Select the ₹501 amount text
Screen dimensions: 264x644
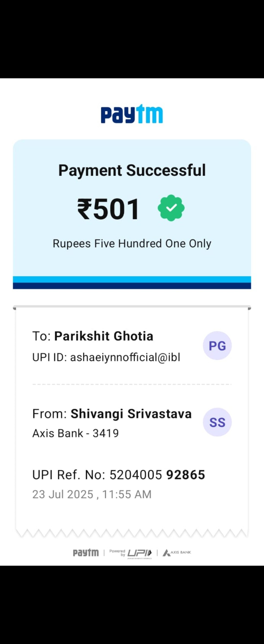108,209
